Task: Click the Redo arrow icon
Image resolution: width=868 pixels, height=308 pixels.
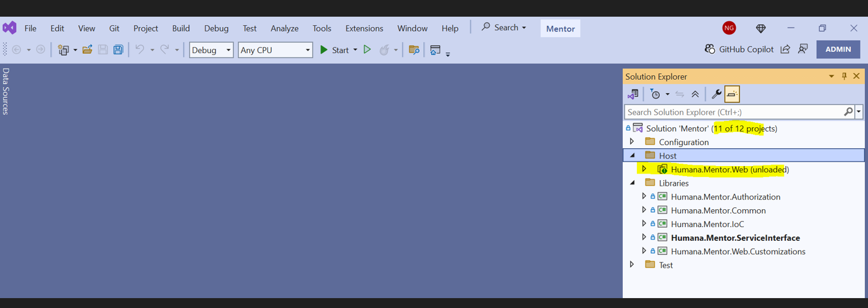Action: [165, 49]
